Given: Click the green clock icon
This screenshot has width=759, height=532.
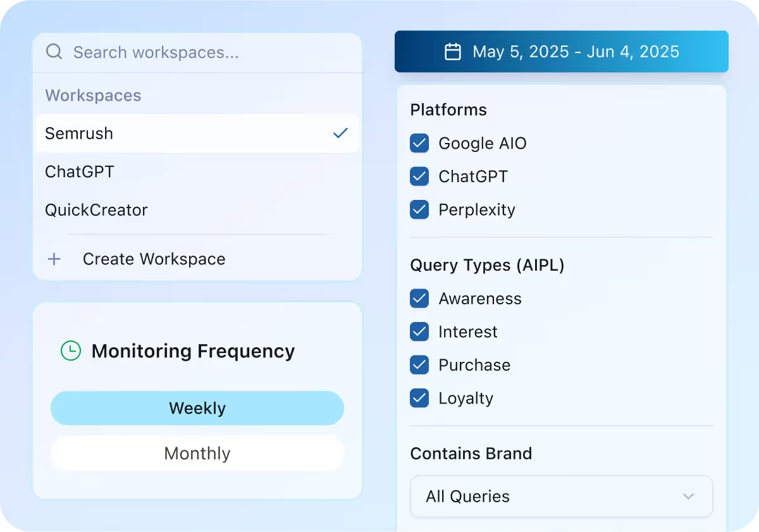Looking at the screenshot, I should [71, 351].
